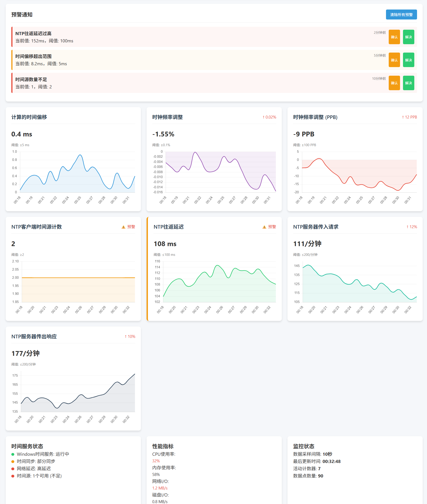Viewport: 427px width, 504px height.
Task: Click the up-arrow 12 PPB trend indicator
Action: coord(409,117)
